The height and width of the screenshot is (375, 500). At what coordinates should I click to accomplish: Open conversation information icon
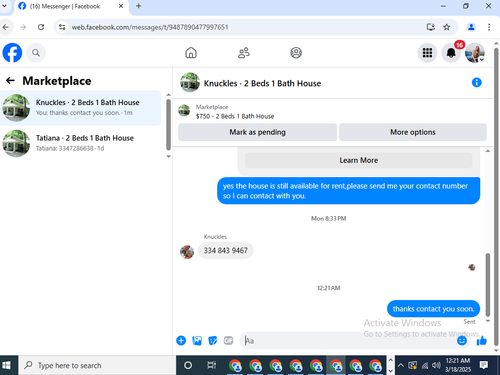click(x=477, y=82)
